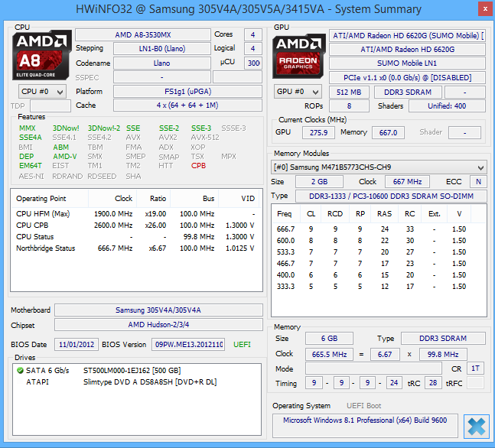Viewport: 495px width, 448px height.
Task: Click the LN1-B0 (Llano) stepping field
Action: pos(162,49)
